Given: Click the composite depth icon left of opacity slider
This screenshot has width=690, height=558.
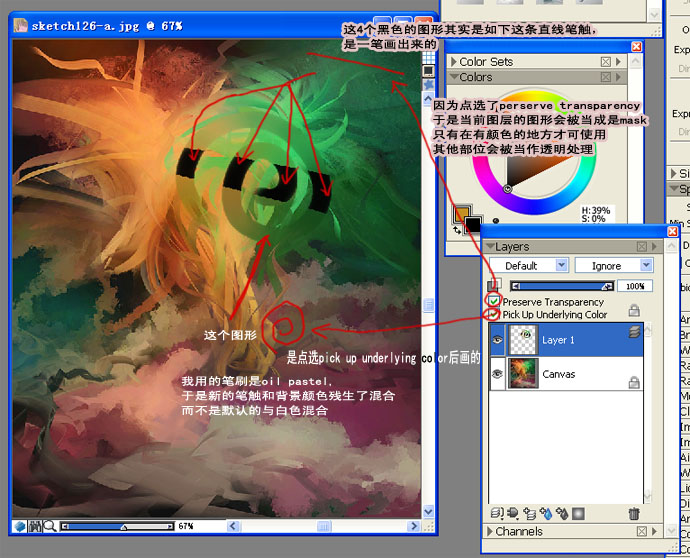Looking at the screenshot, I should click(494, 285).
